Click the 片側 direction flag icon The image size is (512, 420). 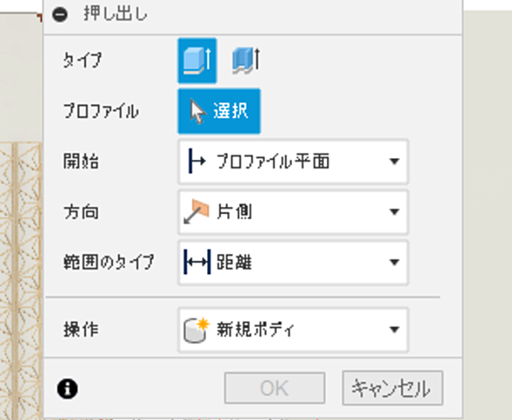197,211
